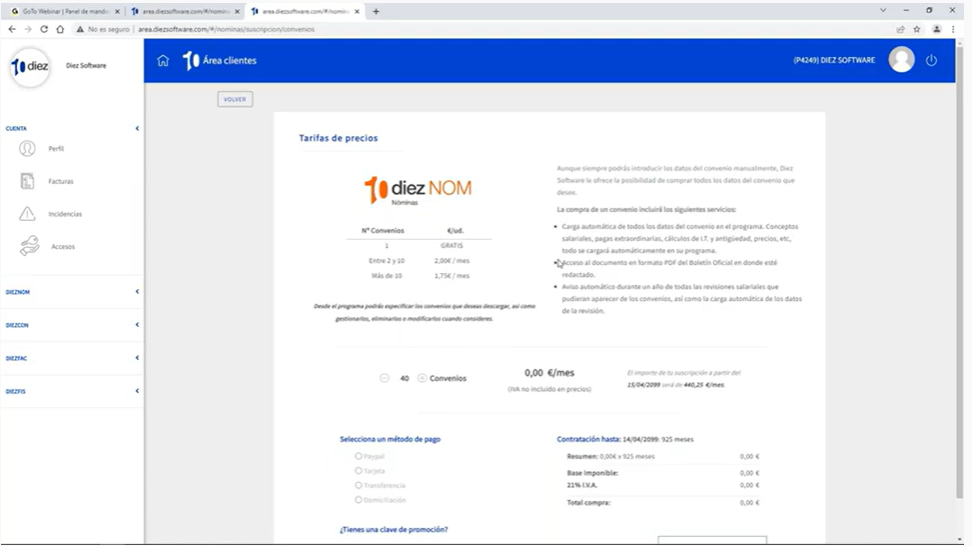Click the address bar URL
The width and height of the screenshot is (972, 546).
point(226,29)
